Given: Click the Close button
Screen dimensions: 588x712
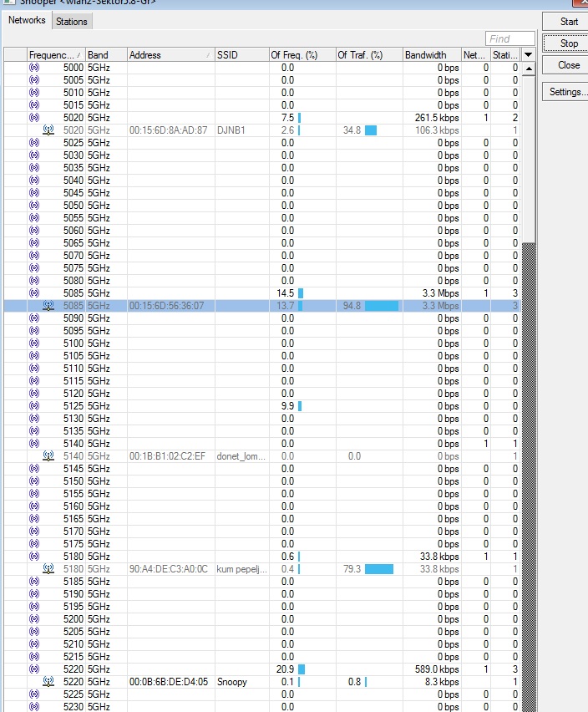Looking at the screenshot, I should (566, 65).
